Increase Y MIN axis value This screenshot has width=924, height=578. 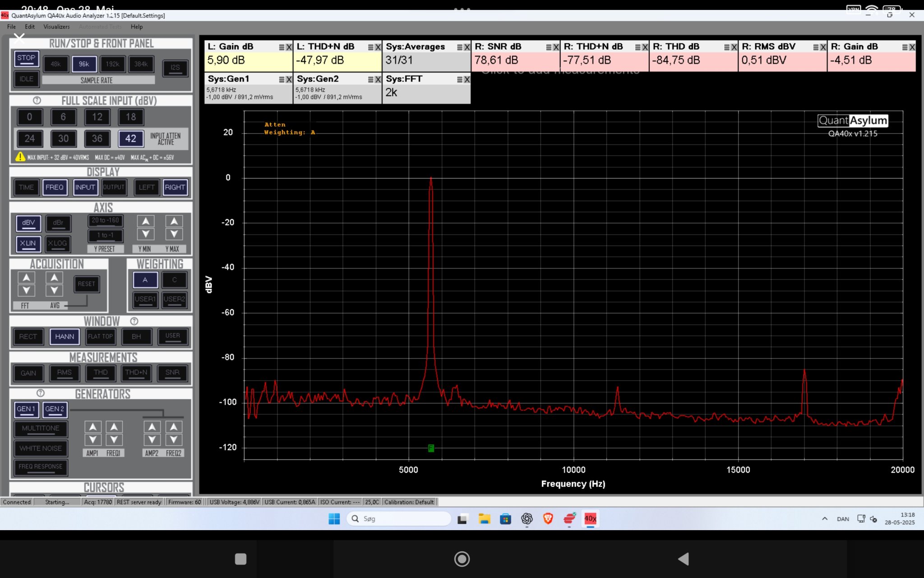coord(145,221)
